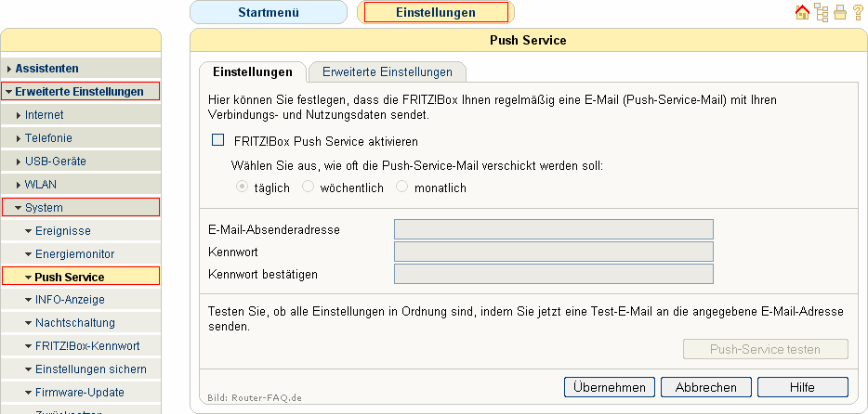Select the monatlich radio button
This screenshot has height=414, width=868.
coord(402,188)
